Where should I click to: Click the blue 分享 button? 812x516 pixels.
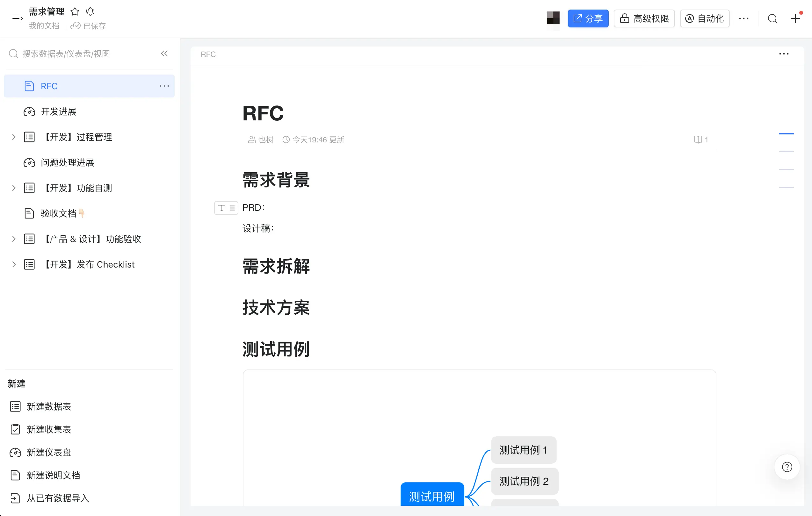click(x=588, y=18)
